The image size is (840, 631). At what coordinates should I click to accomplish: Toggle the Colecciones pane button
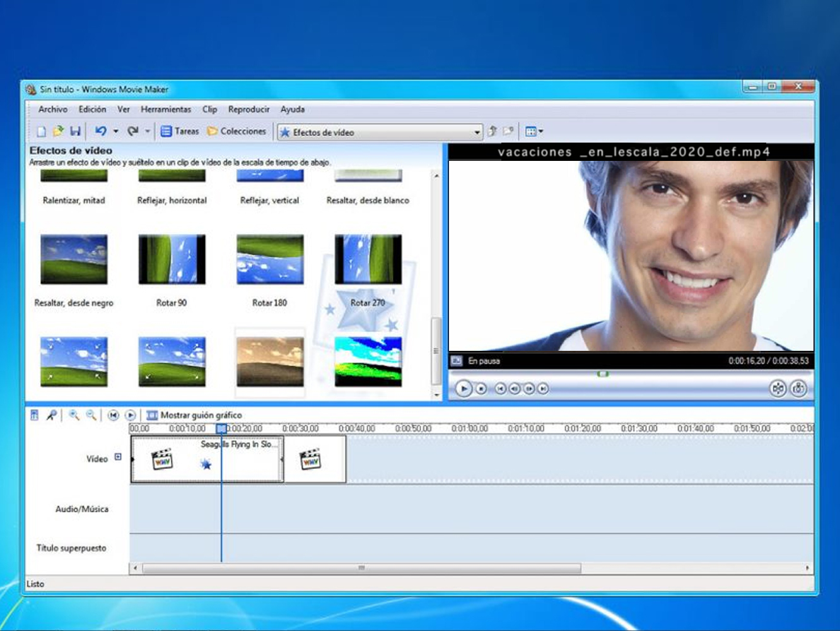236,131
